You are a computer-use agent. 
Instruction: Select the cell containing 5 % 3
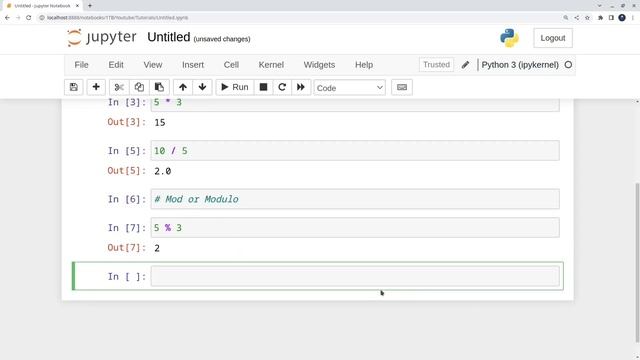[x=355, y=228]
